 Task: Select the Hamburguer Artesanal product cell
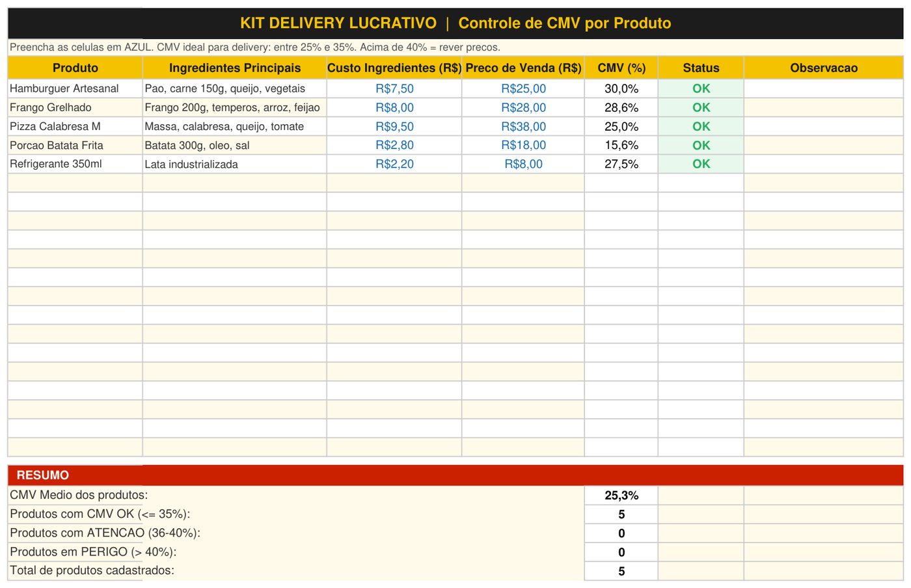[75, 88]
